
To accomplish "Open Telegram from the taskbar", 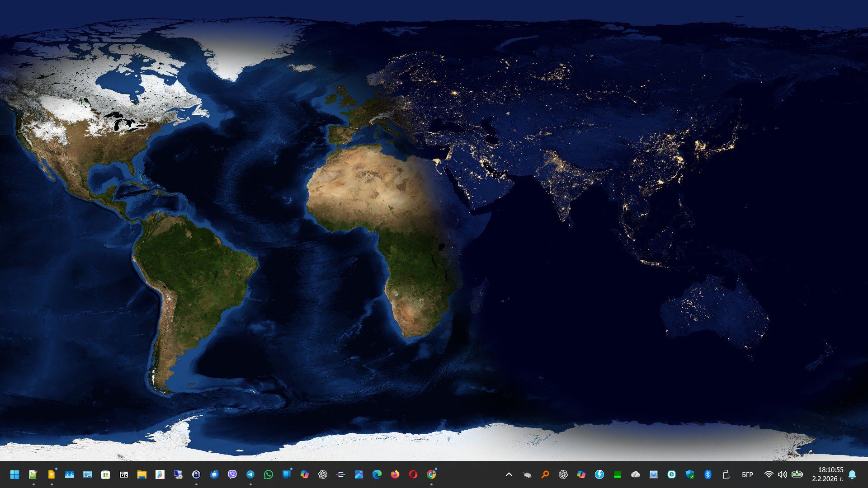I will pos(250,474).
